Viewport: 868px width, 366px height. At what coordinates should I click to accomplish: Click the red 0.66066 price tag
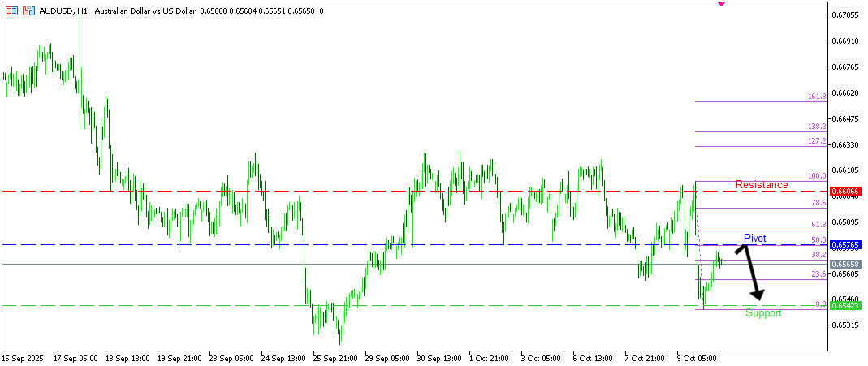[845, 191]
